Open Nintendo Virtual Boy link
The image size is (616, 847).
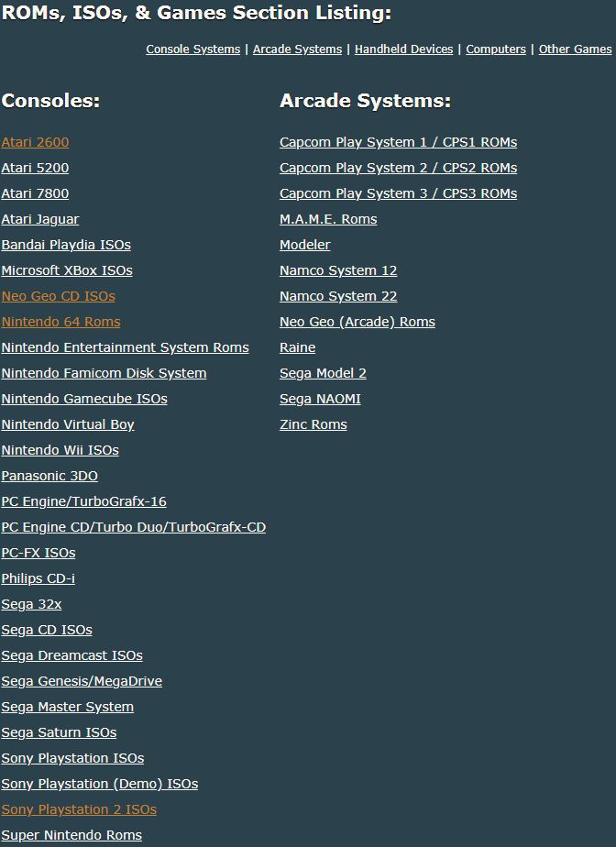coord(68,424)
